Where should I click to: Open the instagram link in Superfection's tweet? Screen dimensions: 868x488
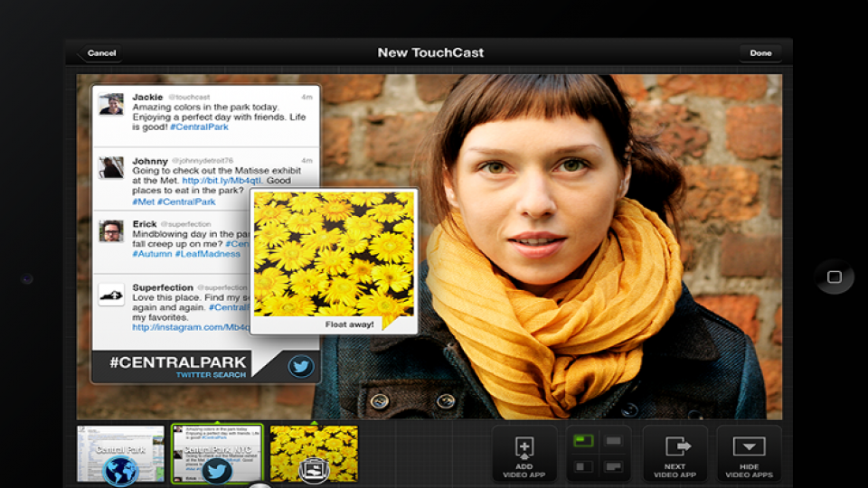[x=191, y=327]
